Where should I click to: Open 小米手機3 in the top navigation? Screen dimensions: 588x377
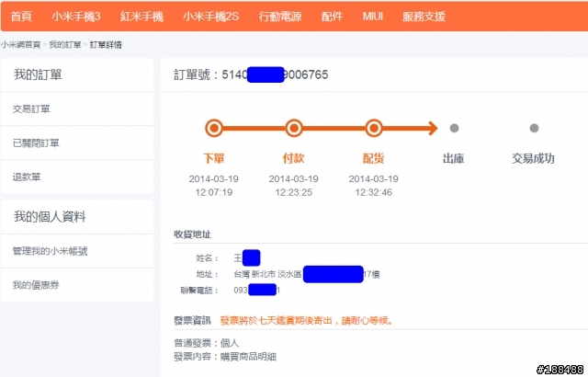pos(76,17)
